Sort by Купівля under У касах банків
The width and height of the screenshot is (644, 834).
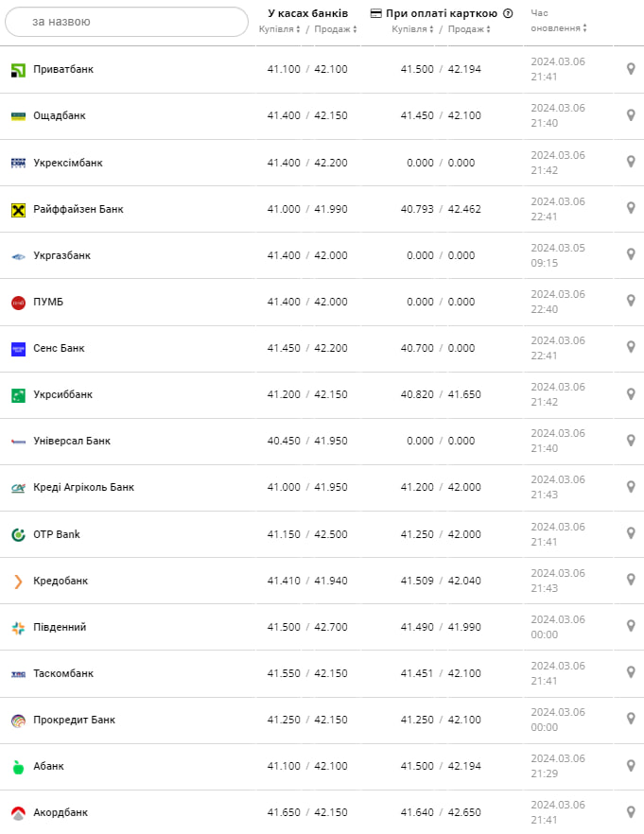click(x=280, y=29)
